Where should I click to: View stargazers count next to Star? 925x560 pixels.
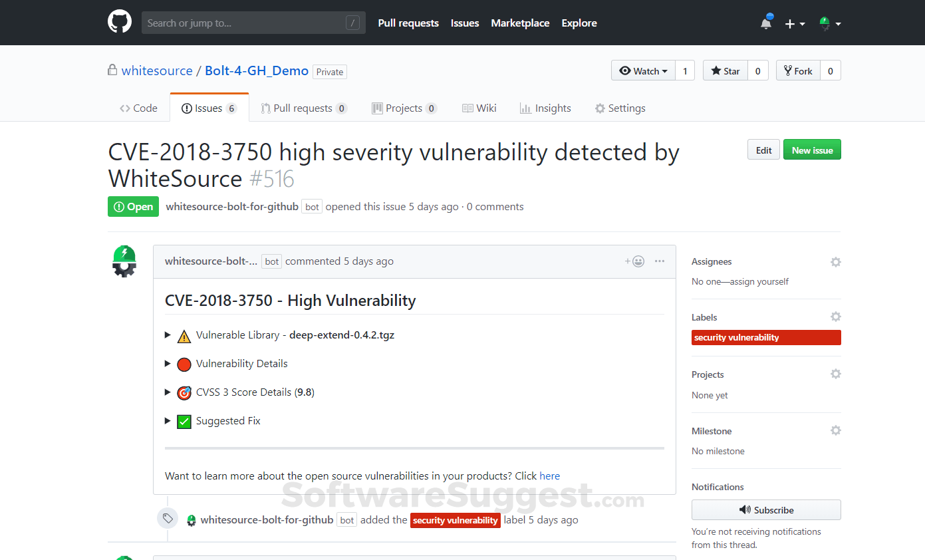tap(758, 70)
